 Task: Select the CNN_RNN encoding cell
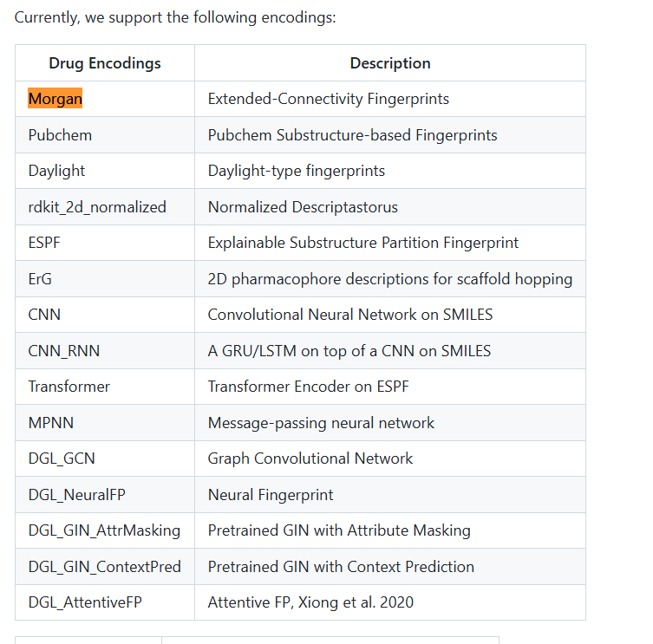point(63,351)
